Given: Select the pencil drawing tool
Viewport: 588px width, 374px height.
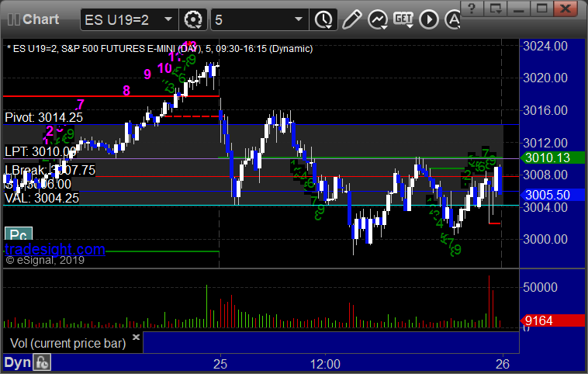Looking at the screenshot, I should (351, 19).
